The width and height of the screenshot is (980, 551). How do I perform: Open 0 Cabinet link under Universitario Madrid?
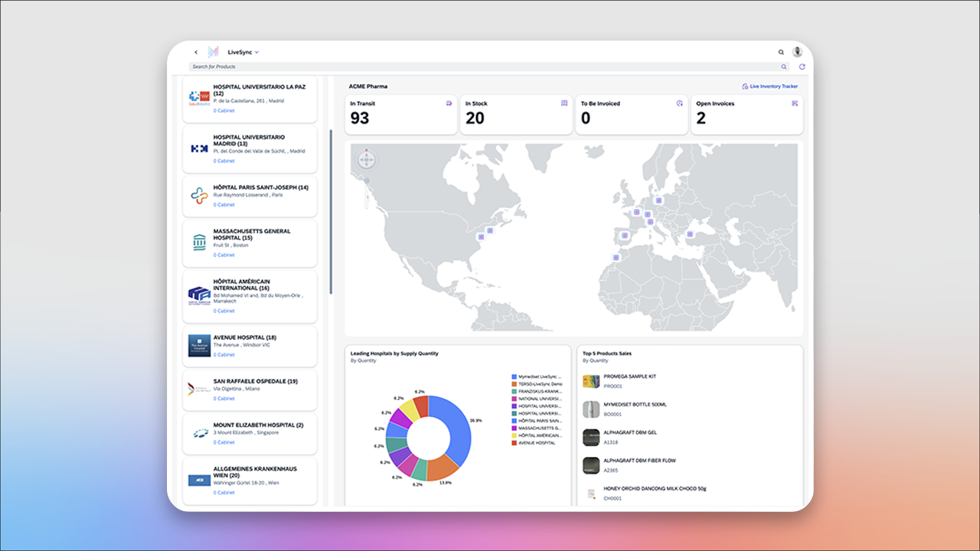point(224,161)
